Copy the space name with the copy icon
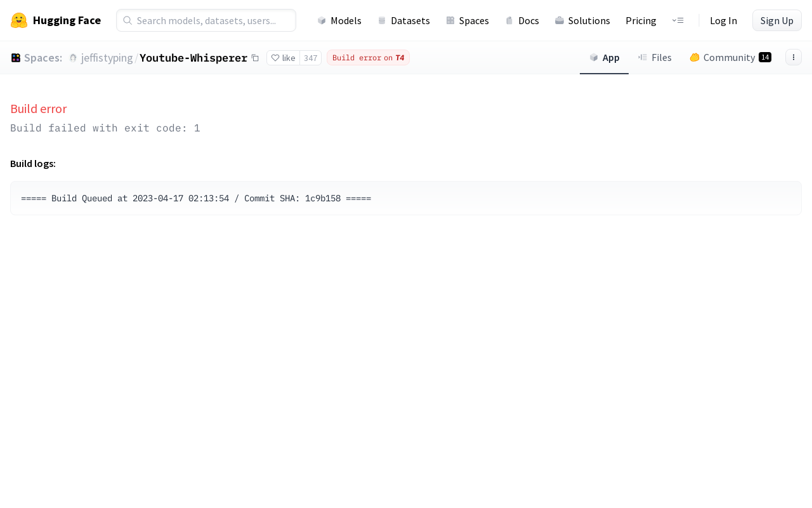Image resolution: width=812 pixels, height=508 pixels. click(255, 58)
